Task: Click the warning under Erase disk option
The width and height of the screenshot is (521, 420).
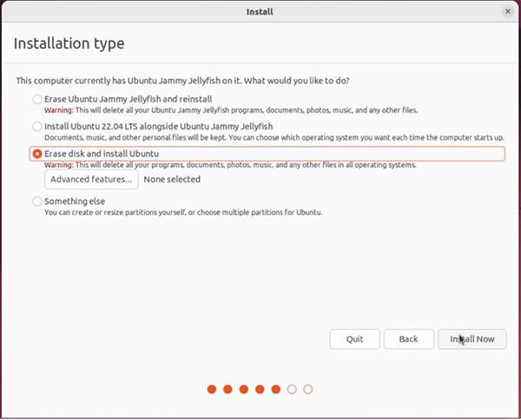Action: 230,165
